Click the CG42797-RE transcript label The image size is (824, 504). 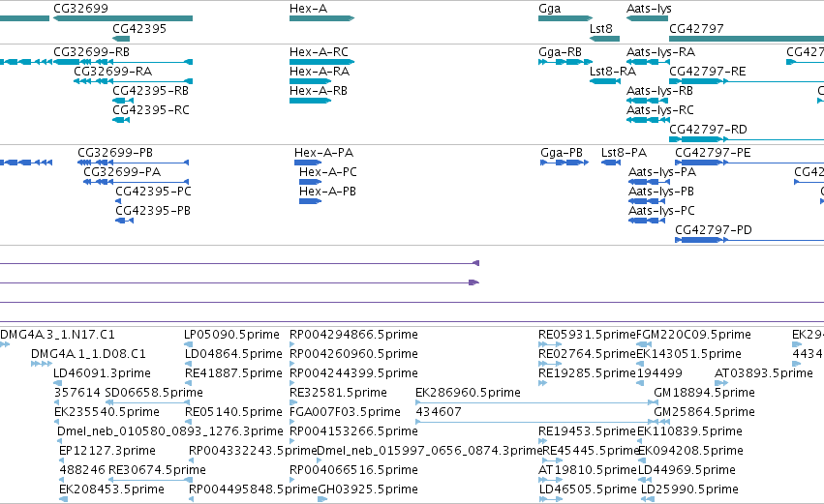click(708, 72)
